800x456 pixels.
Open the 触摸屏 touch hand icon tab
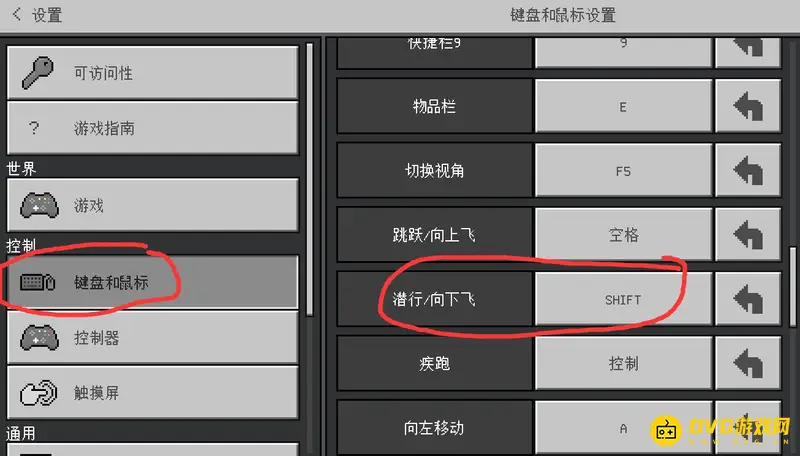pos(153,392)
